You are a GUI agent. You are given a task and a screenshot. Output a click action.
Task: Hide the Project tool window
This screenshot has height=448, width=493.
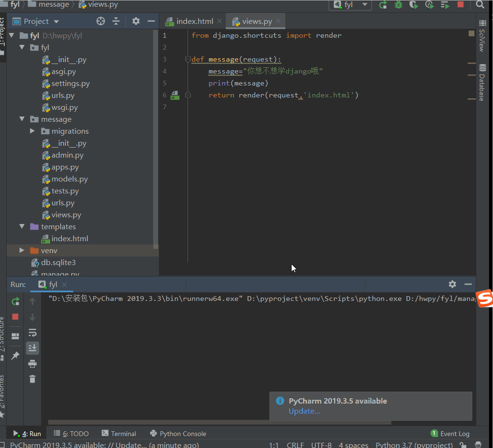(x=151, y=21)
